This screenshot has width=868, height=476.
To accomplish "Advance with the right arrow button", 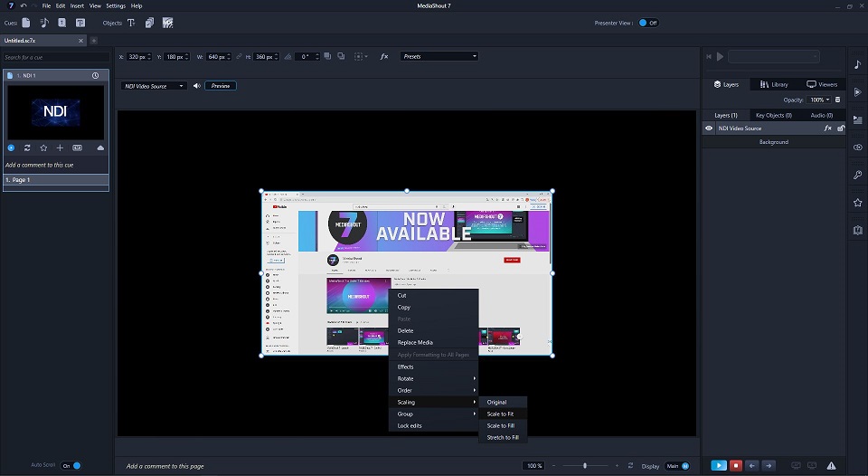I will [x=769, y=466].
